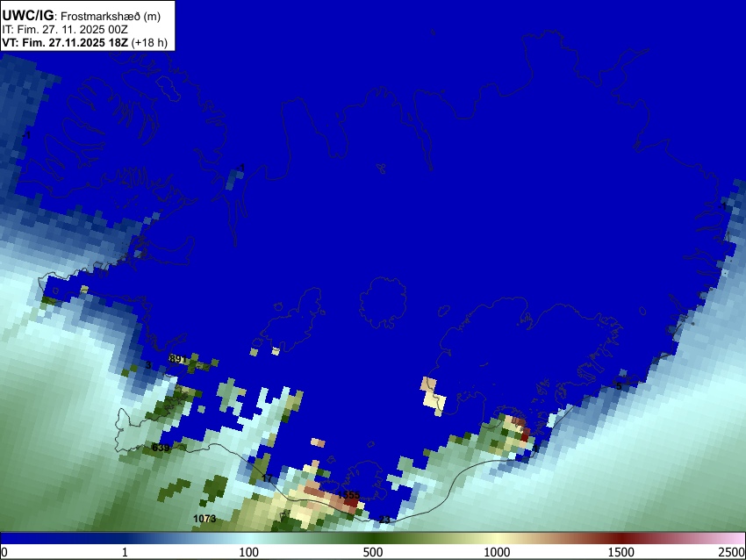
Task: Select the 3 value label near 891
Action: tap(148, 365)
